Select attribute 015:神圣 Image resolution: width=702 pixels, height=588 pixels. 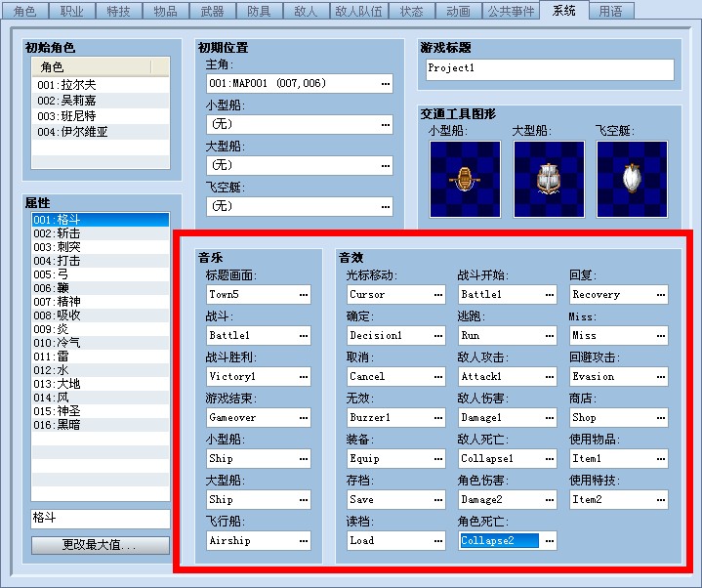coord(101,411)
